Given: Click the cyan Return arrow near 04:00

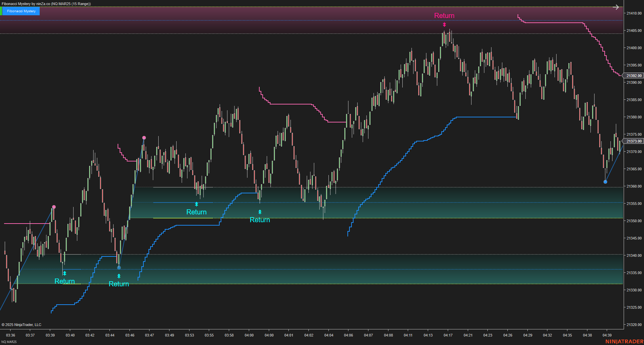Looking at the screenshot, I should [x=260, y=212].
